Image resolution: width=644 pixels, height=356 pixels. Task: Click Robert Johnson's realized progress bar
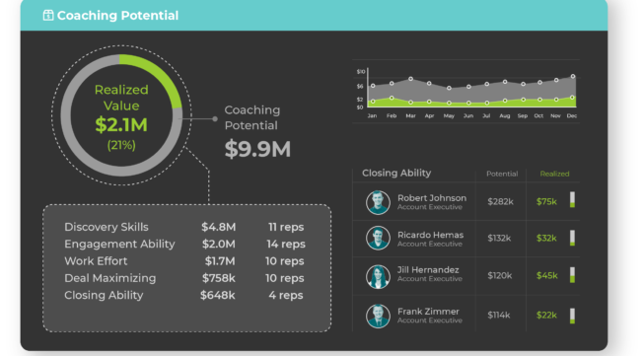point(572,199)
